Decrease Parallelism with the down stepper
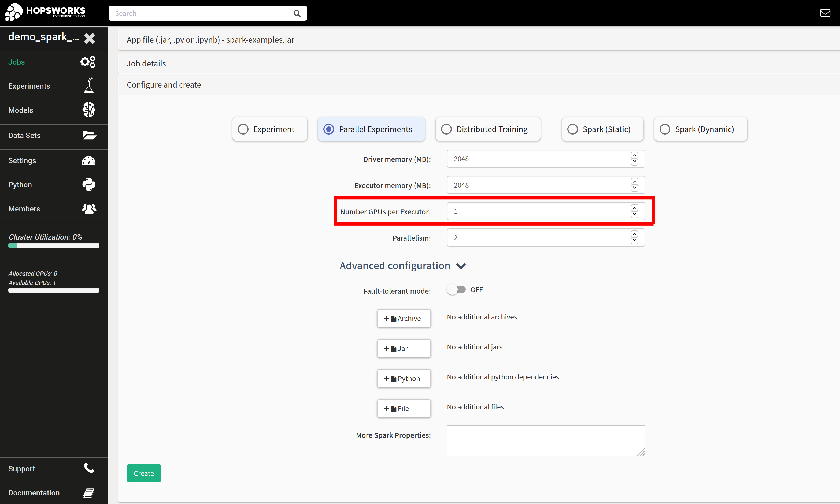 pos(634,240)
